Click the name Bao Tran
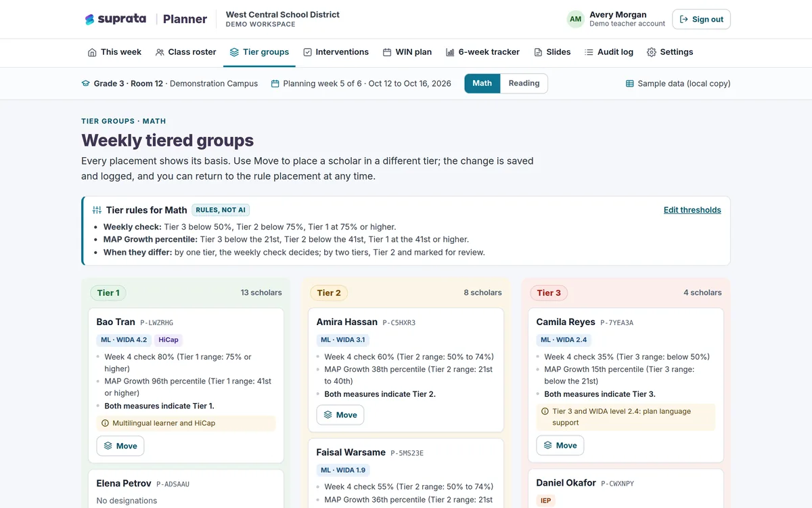The image size is (812, 508). point(116,322)
